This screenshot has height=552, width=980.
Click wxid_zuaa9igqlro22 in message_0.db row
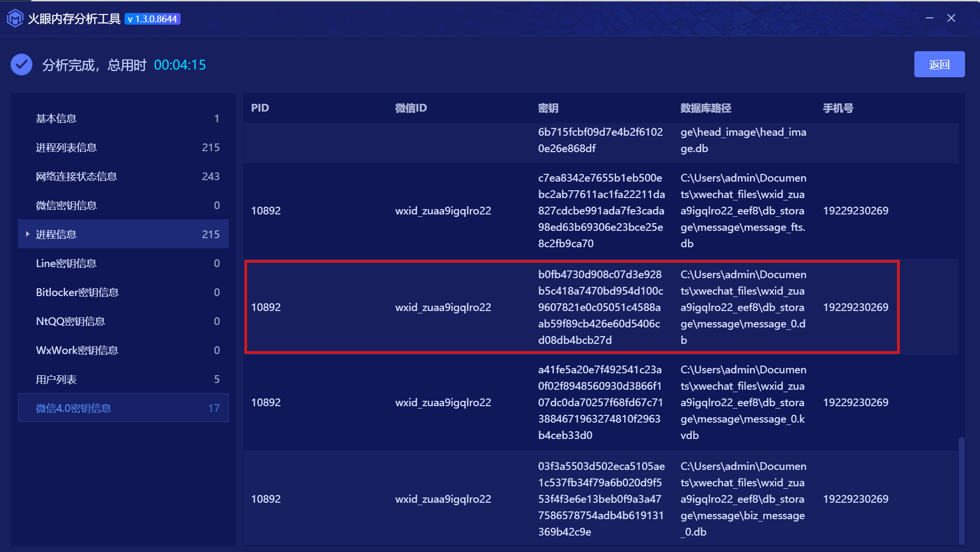443,307
